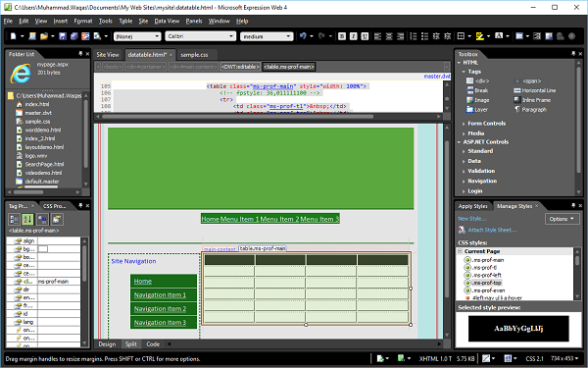588x368 pixels.
Task: Click the Open file folder icon
Action: click(44, 36)
